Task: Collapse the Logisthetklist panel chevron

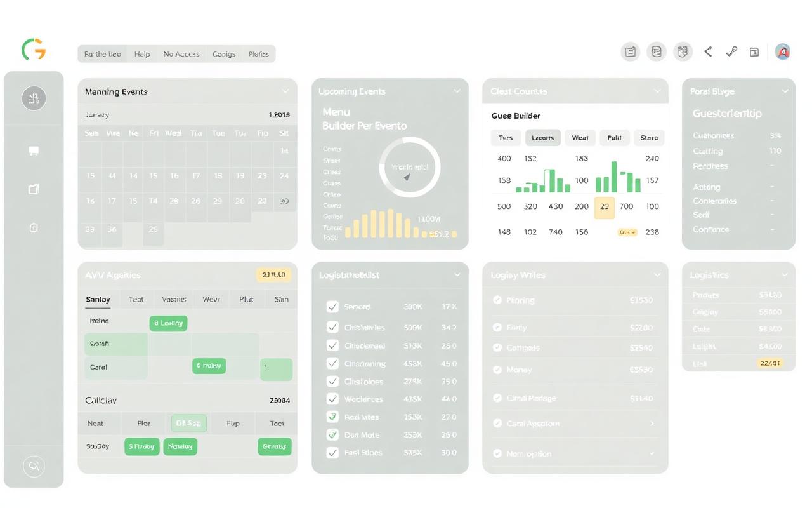Action: [x=457, y=275]
